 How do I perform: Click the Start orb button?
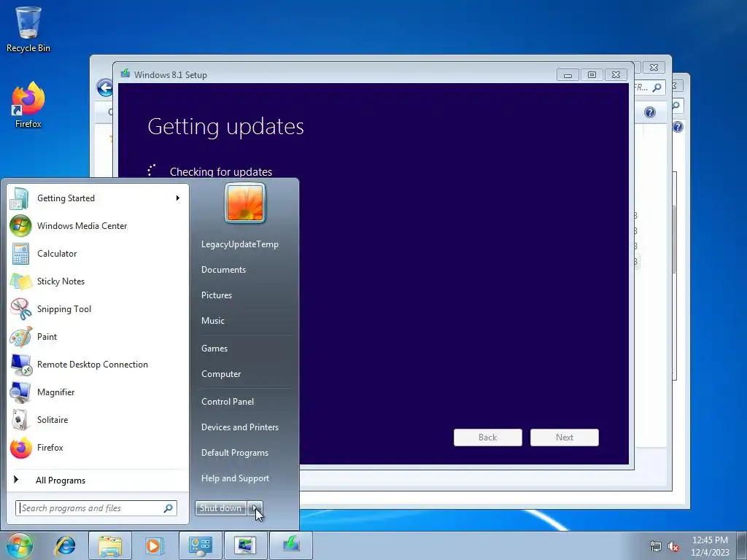[x=19, y=545]
